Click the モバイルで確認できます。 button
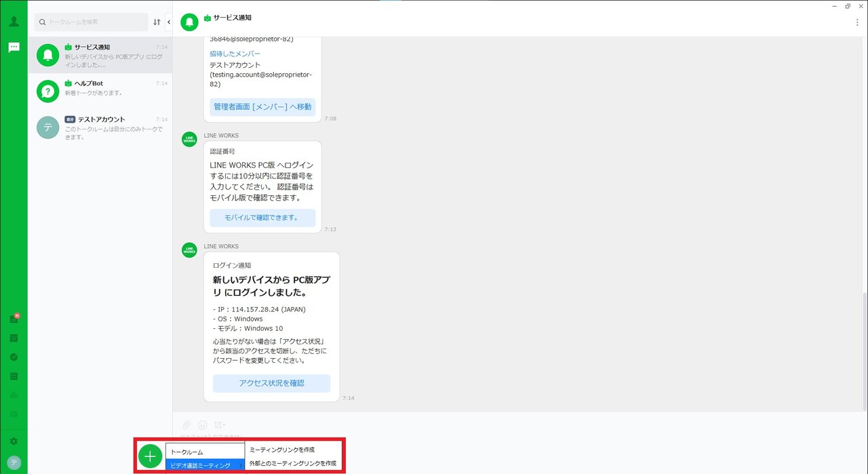The image size is (868, 474). click(x=262, y=218)
